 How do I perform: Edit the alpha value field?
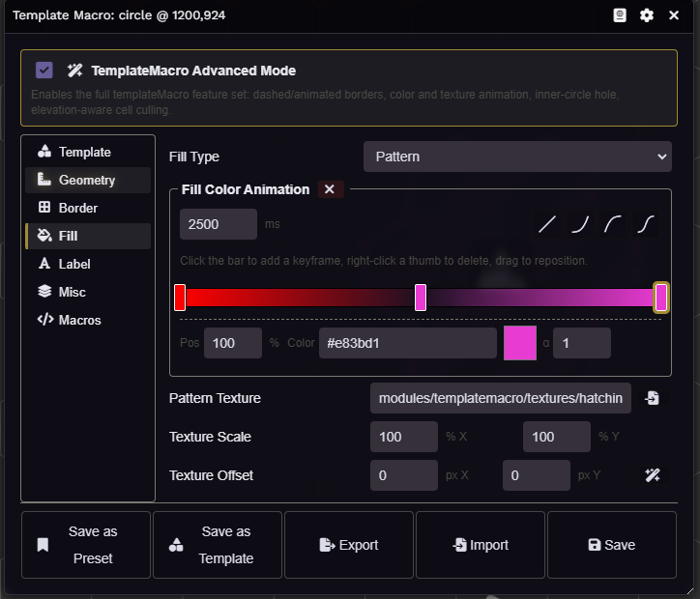pyautogui.click(x=582, y=343)
